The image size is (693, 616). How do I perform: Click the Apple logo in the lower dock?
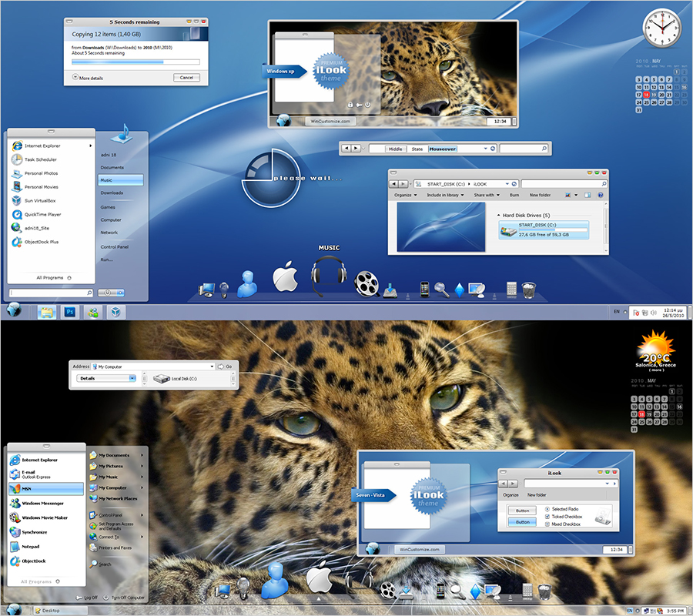click(x=319, y=577)
